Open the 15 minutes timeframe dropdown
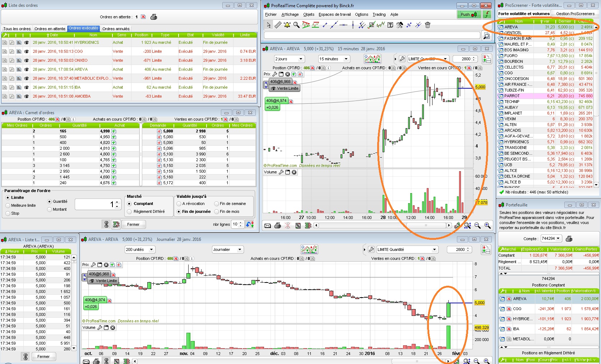The height and width of the screenshot is (364, 601). (x=334, y=59)
